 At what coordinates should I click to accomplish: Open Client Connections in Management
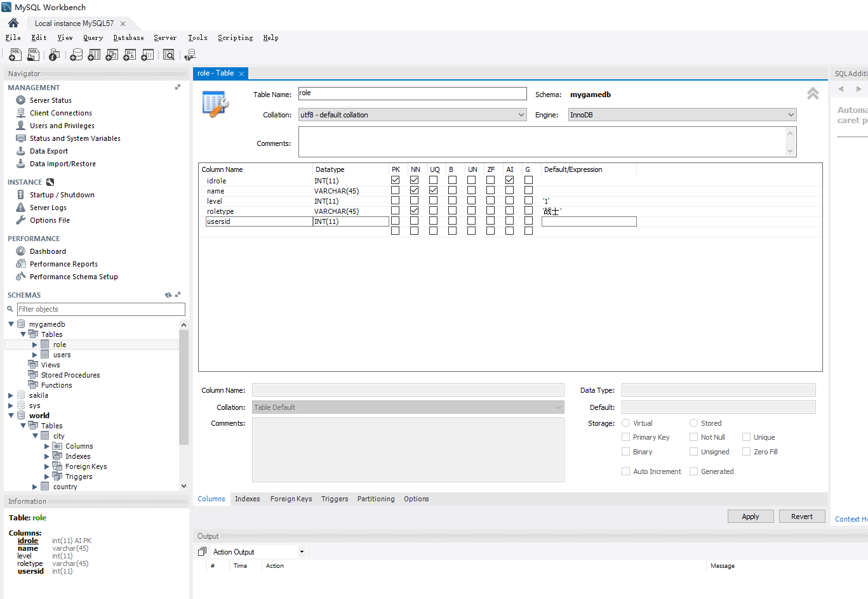coord(60,113)
